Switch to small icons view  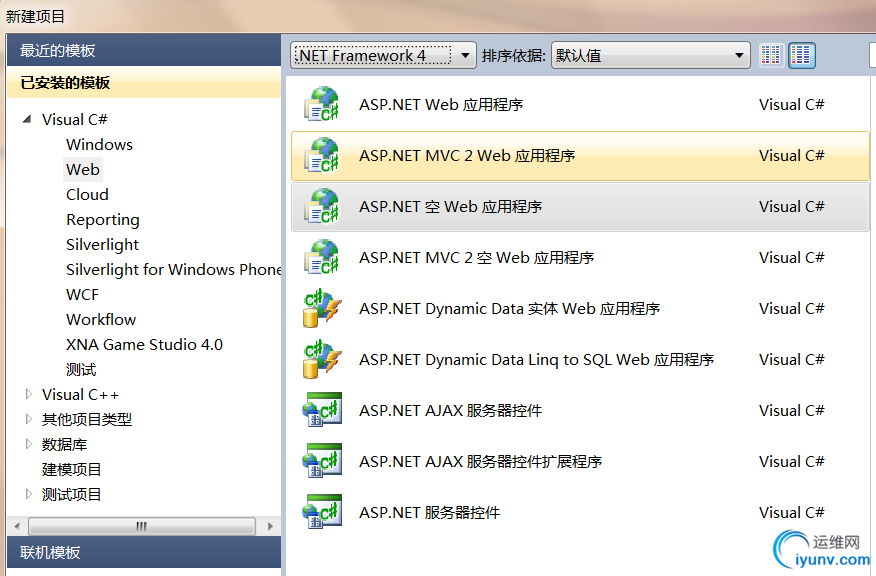[x=770, y=56]
